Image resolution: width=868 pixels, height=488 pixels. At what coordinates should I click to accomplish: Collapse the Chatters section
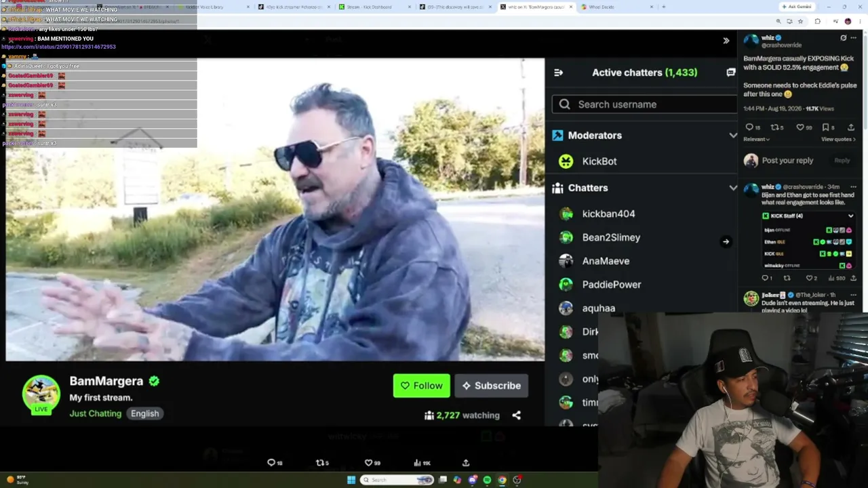pos(732,188)
